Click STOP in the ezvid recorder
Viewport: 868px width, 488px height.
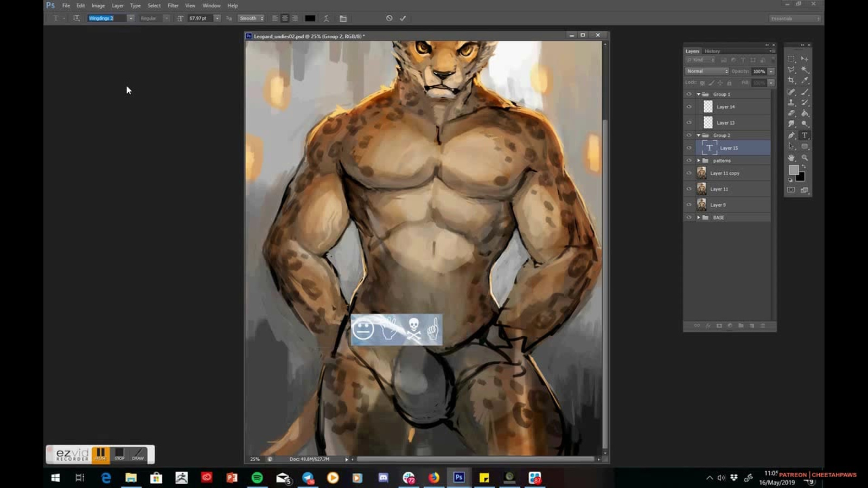119,454
